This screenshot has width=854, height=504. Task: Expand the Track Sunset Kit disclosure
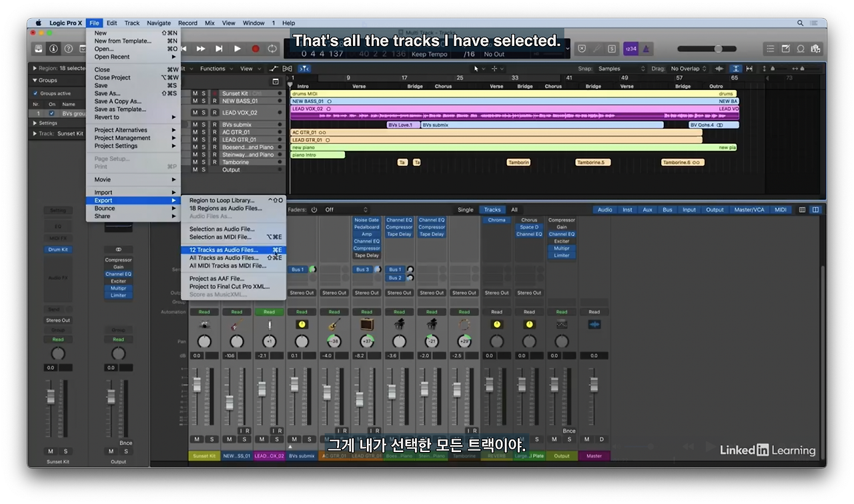point(35,133)
